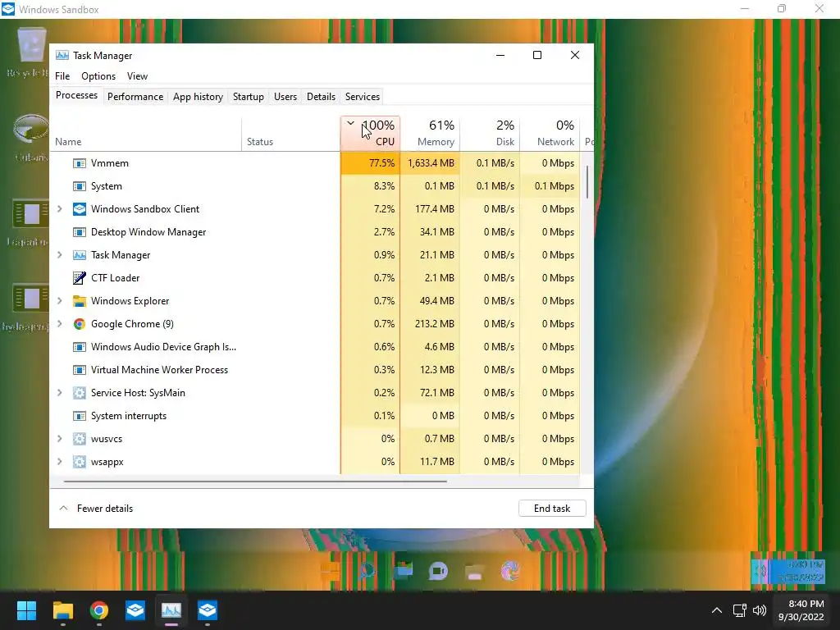This screenshot has height=630, width=840.
Task: Switch to the App history tab
Action: [x=198, y=97]
